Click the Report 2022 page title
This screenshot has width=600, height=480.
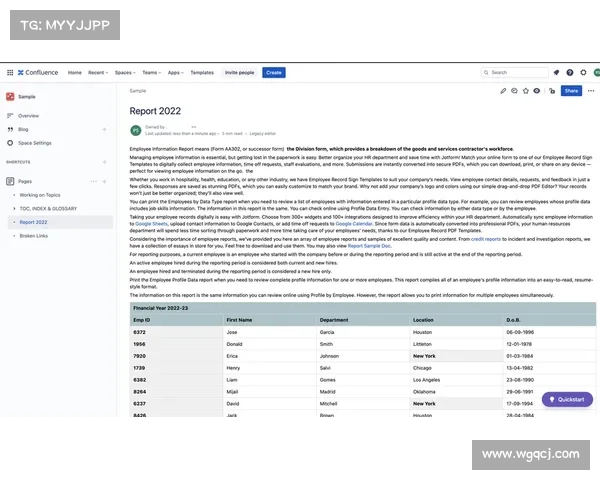click(155, 111)
